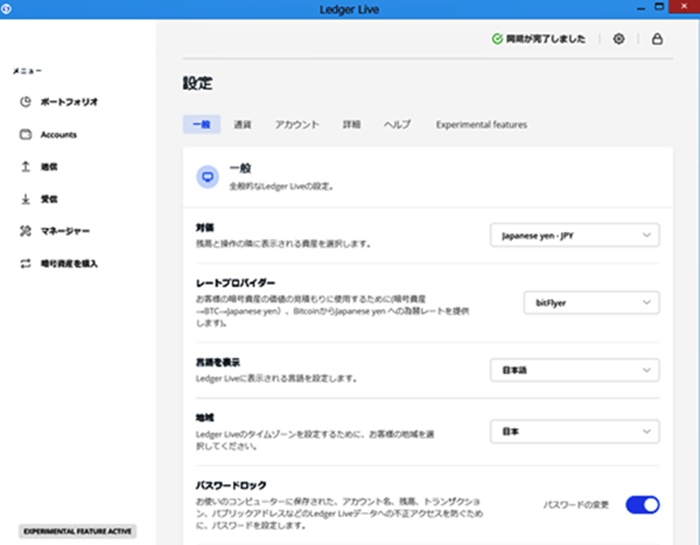Click the パスワードロック setting label
The width and height of the screenshot is (700, 545).
click(231, 485)
